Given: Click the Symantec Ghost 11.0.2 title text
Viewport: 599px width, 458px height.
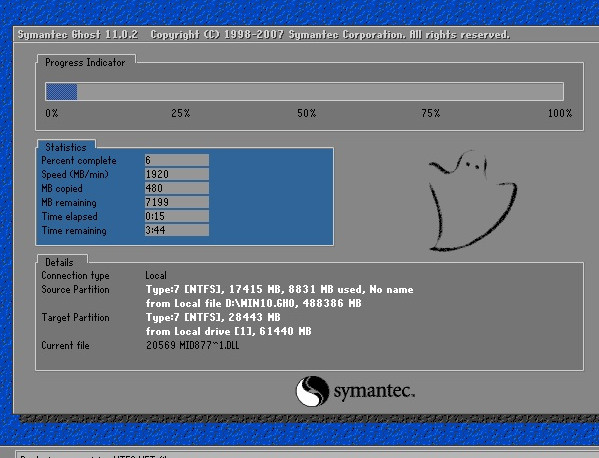Looking at the screenshot, I should [78, 35].
